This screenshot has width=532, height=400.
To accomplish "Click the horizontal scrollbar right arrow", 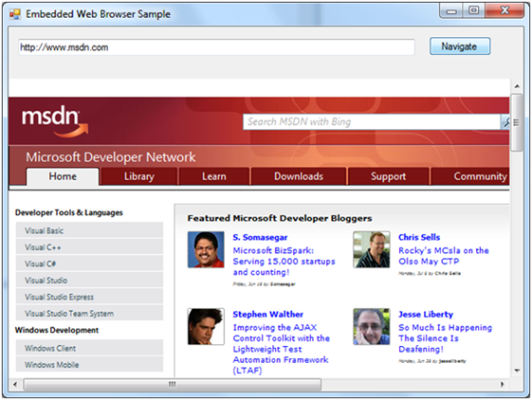I will (503, 385).
